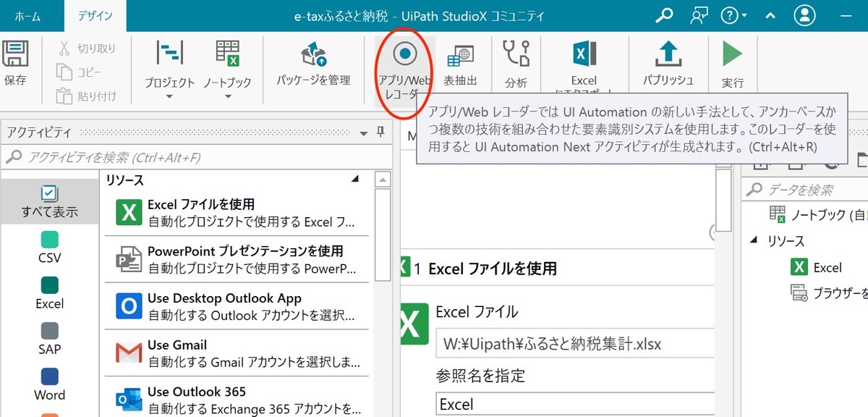Select the Excel activity category
The width and height of the screenshot is (868, 417).
point(49,294)
